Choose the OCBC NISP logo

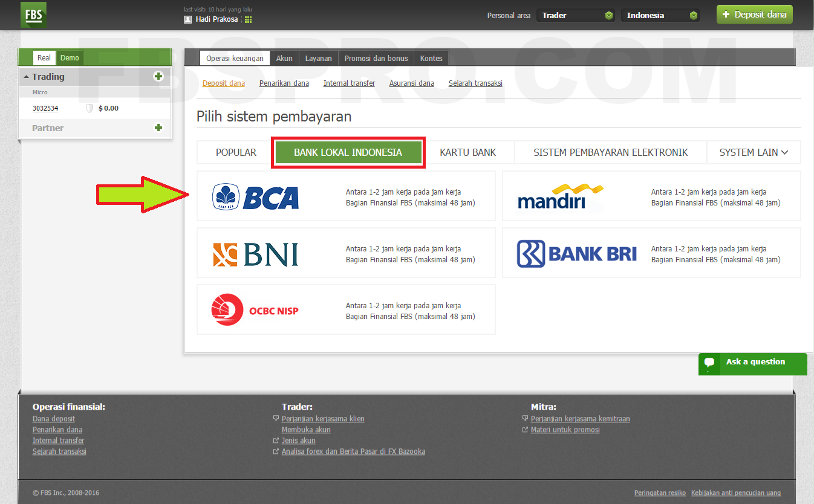pyautogui.click(x=255, y=311)
